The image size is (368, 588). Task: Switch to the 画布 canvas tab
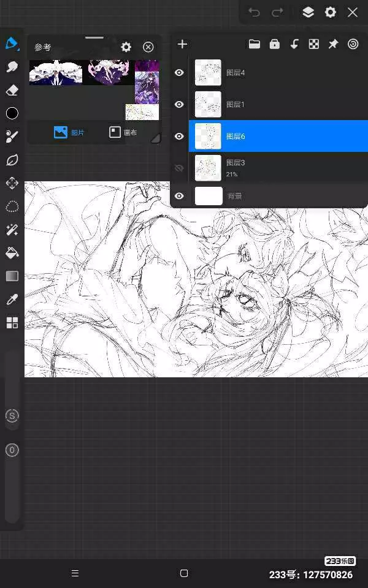pyautogui.click(x=123, y=132)
